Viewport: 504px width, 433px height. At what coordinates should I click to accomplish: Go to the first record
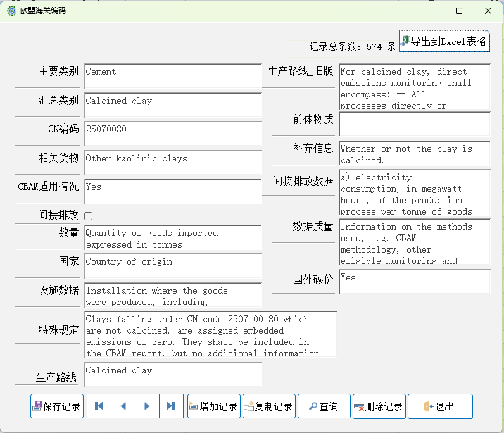(x=99, y=406)
